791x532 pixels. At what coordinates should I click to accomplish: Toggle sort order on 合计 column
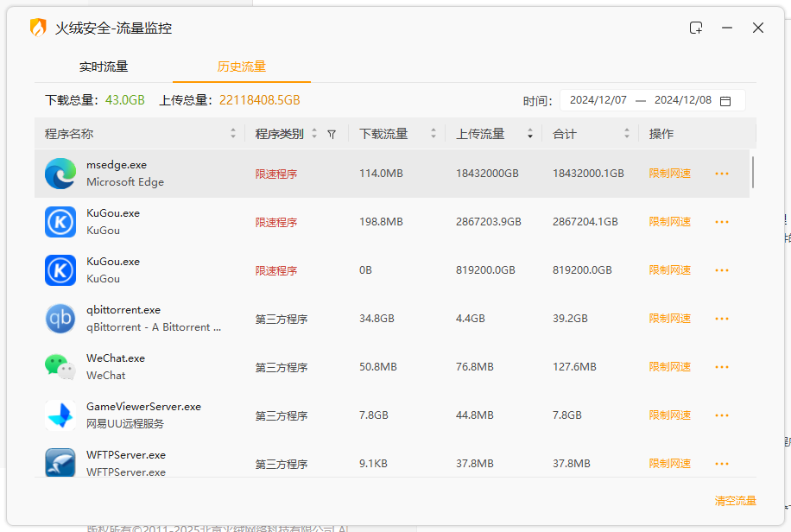[x=626, y=135]
